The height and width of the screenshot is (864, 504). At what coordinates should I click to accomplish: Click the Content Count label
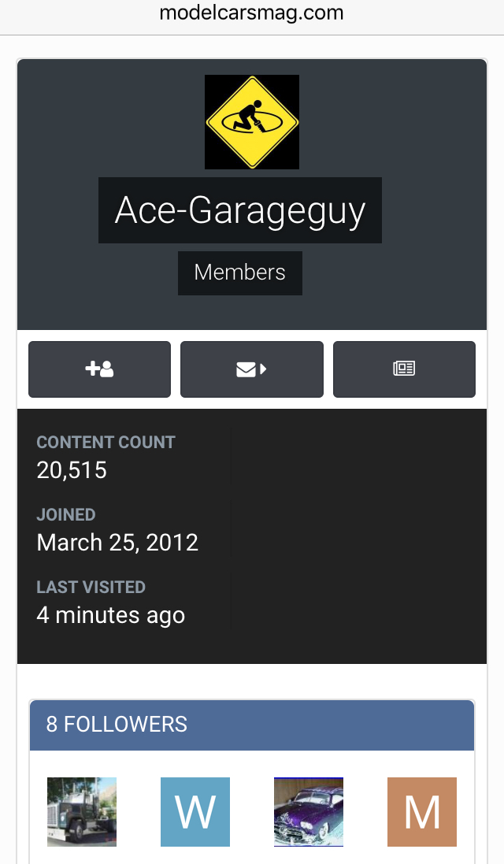click(x=106, y=442)
